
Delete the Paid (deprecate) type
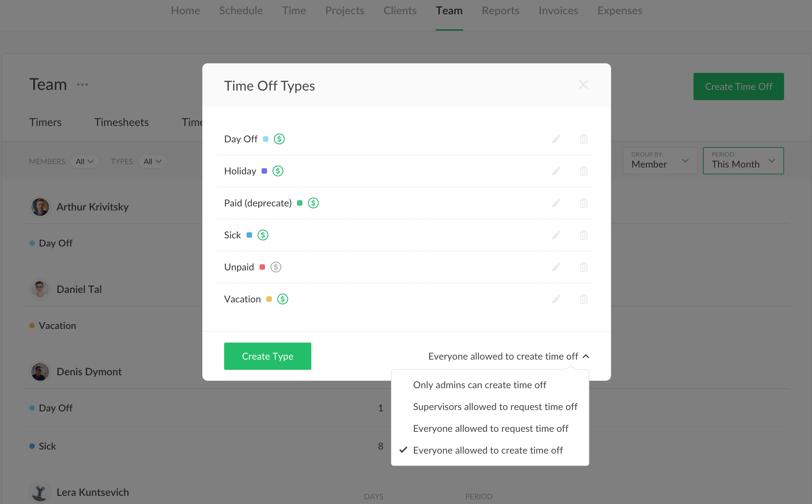583,203
